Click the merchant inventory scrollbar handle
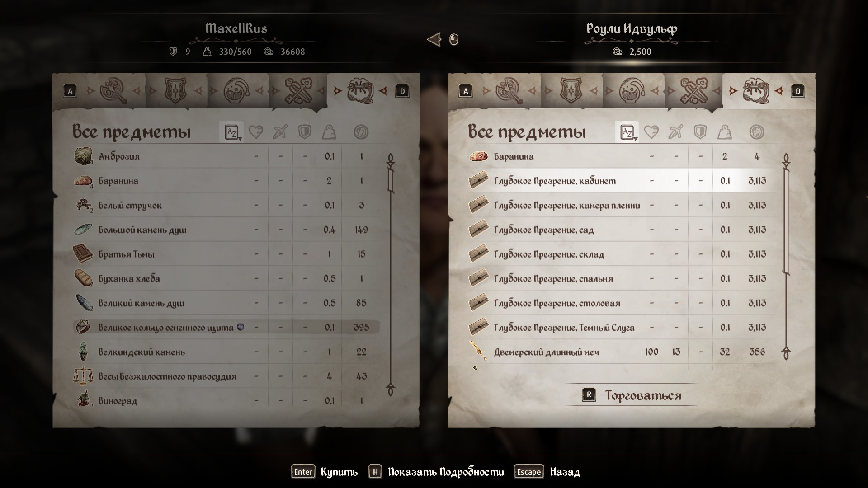This screenshot has height=488, width=868. [x=786, y=221]
